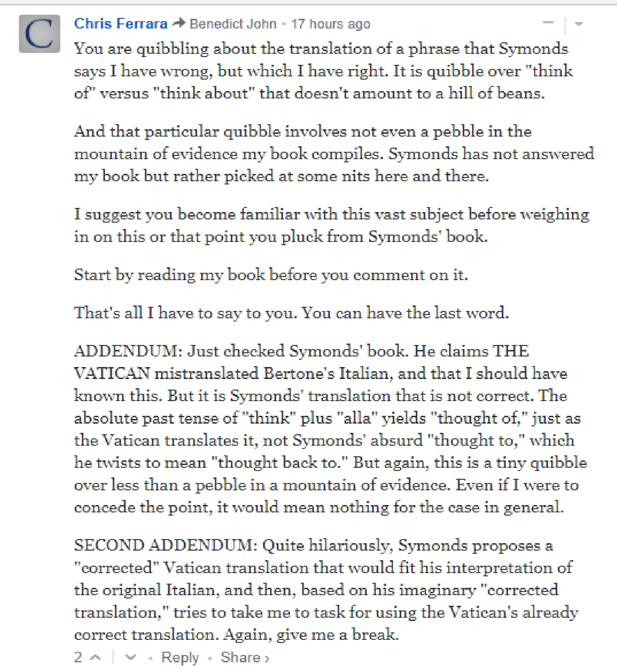Open Chris Ferrara's author profile link
This screenshot has height=672, width=617.
121,23
